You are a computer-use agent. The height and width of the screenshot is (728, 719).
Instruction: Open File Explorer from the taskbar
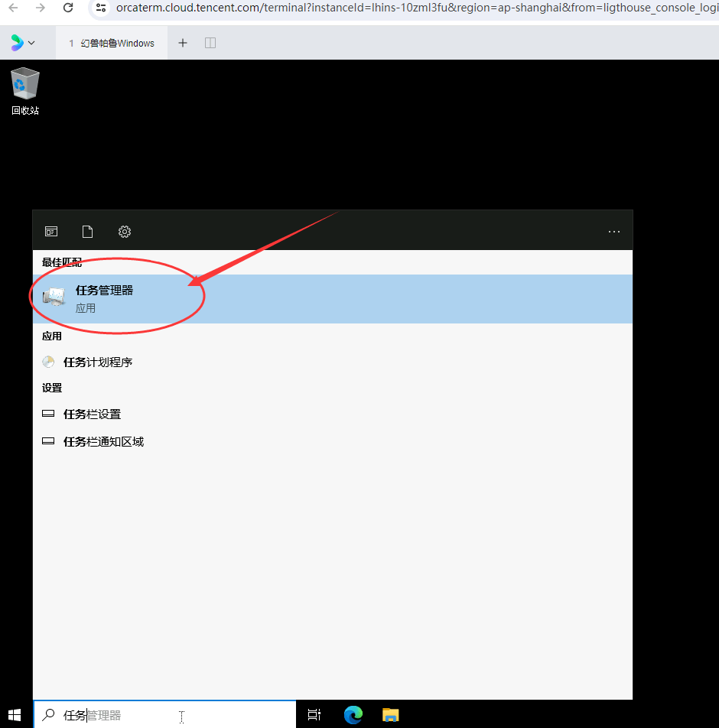click(391, 714)
